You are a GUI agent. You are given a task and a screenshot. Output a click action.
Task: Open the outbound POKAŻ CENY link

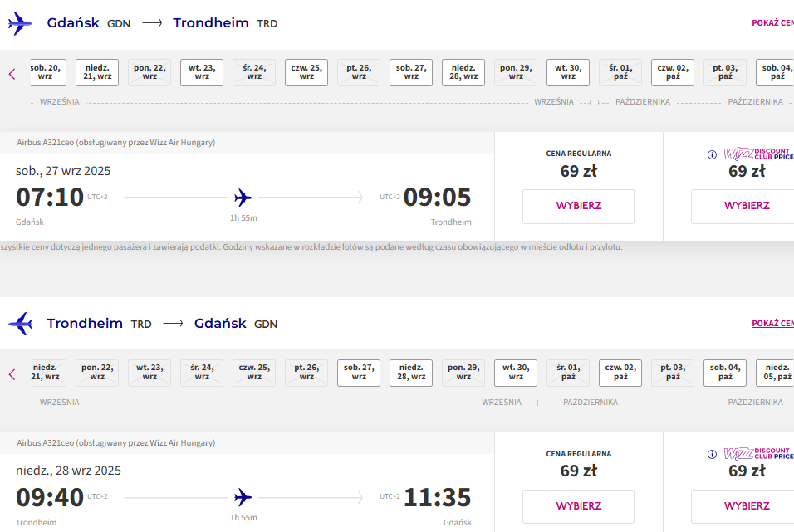[772, 22]
